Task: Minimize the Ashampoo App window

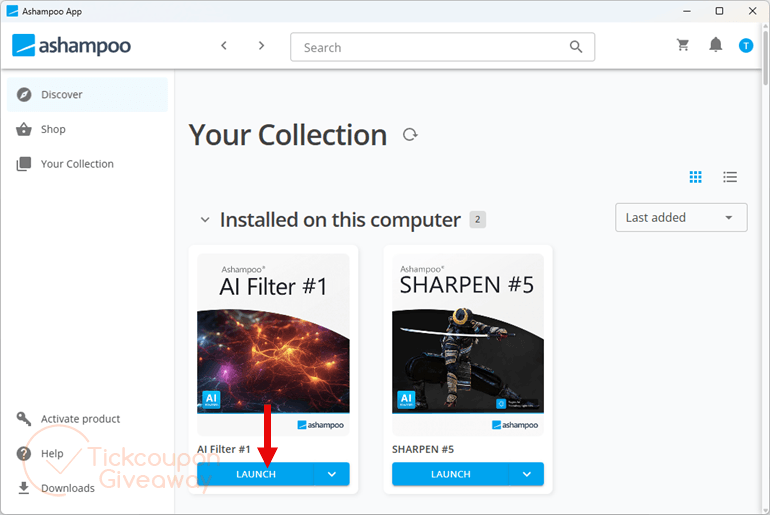Action: [x=687, y=11]
